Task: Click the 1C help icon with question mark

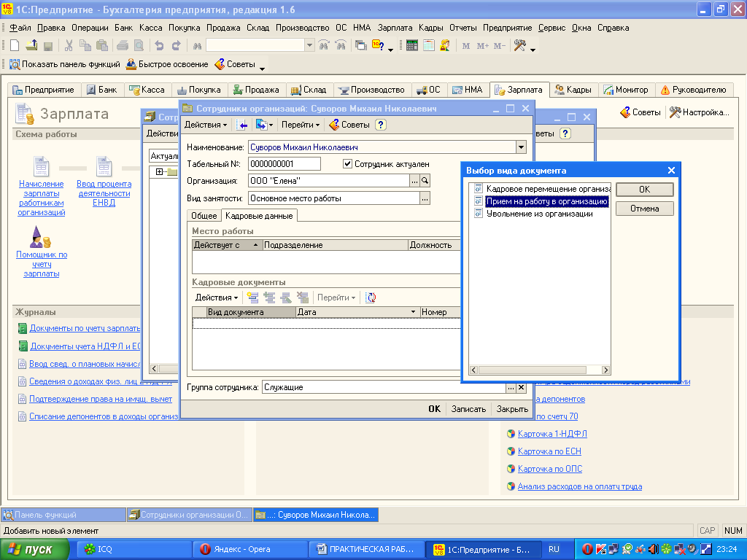Action: pyautogui.click(x=379, y=46)
